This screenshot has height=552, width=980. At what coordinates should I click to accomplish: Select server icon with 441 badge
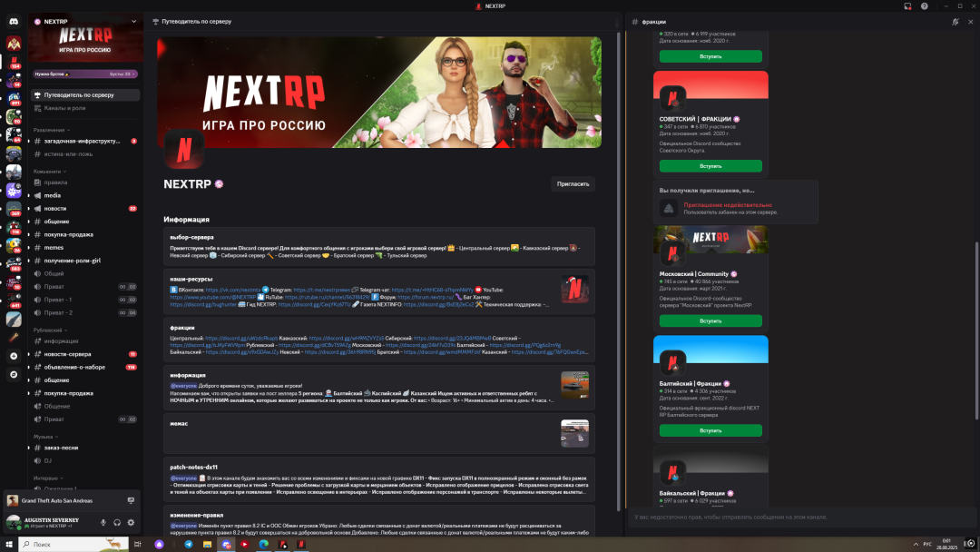(14, 301)
